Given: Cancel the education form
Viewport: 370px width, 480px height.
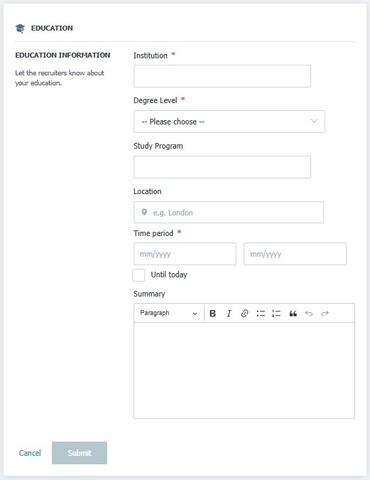Looking at the screenshot, I should 30,453.
